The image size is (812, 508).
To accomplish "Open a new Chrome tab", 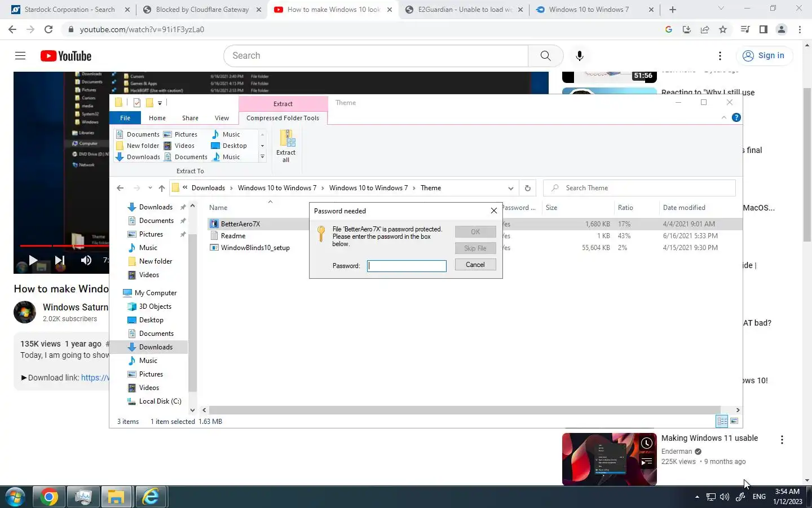I will click(x=673, y=10).
